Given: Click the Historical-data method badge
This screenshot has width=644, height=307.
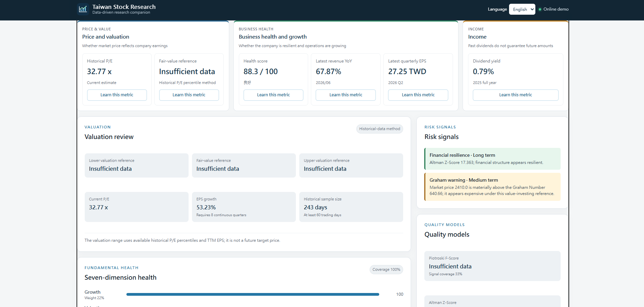Looking at the screenshot, I should pos(380,129).
